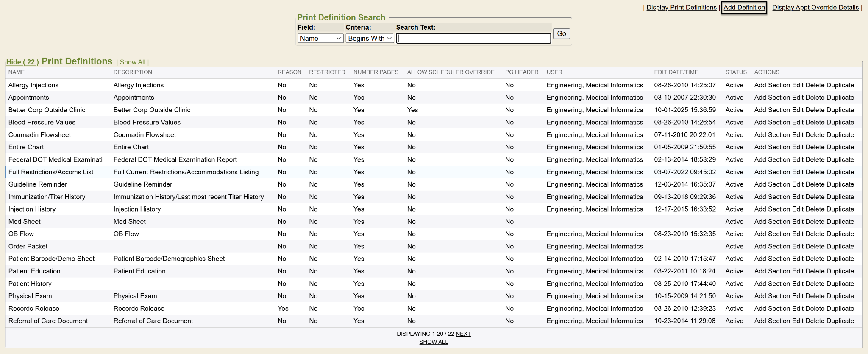Viewport: 868px width, 354px height.
Task: Sort by ALLOW SCHEDULER OVERRIDE column
Action: click(x=451, y=72)
